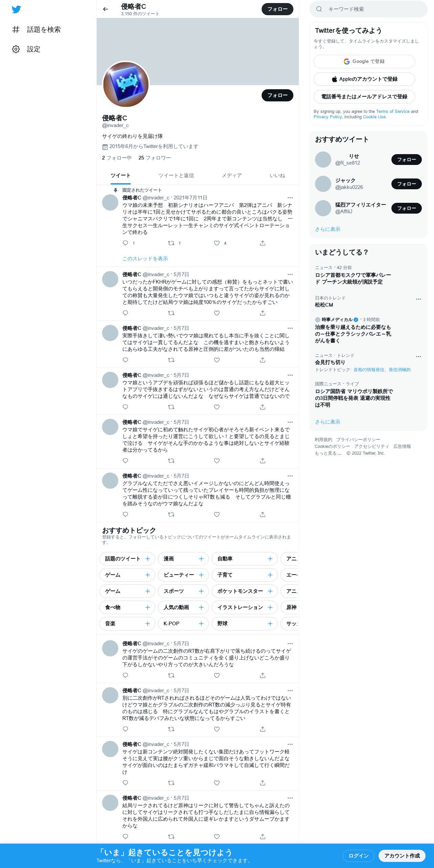Click アカウント作成 in bottom banner
This screenshot has height=868, width=434.
[x=402, y=855]
